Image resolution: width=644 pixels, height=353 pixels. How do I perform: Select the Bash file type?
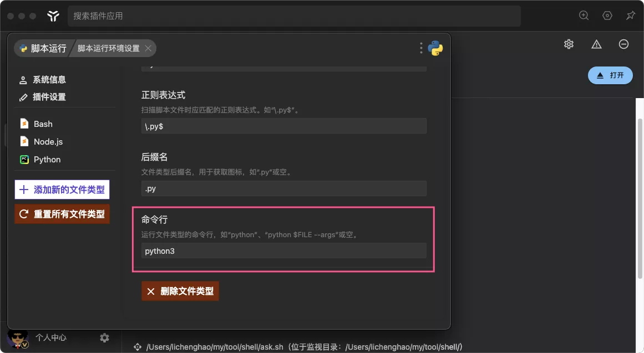click(43, 124)
